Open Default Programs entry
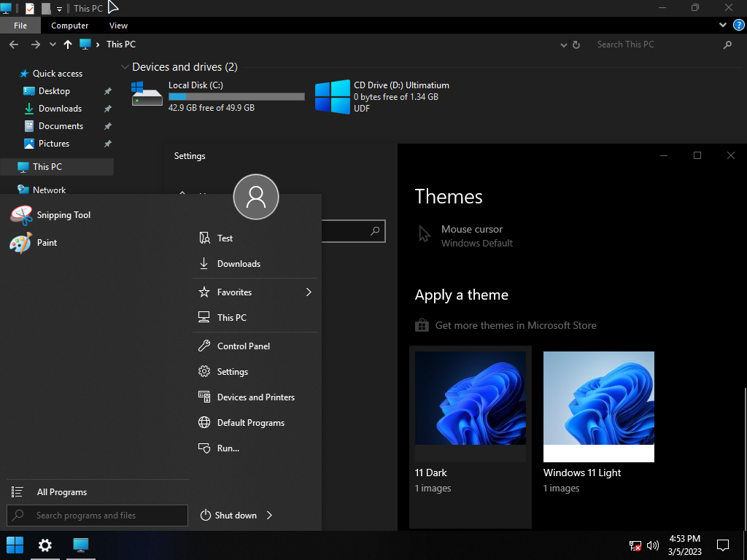This screenshot has width=747, height=560. pos(241,423)
